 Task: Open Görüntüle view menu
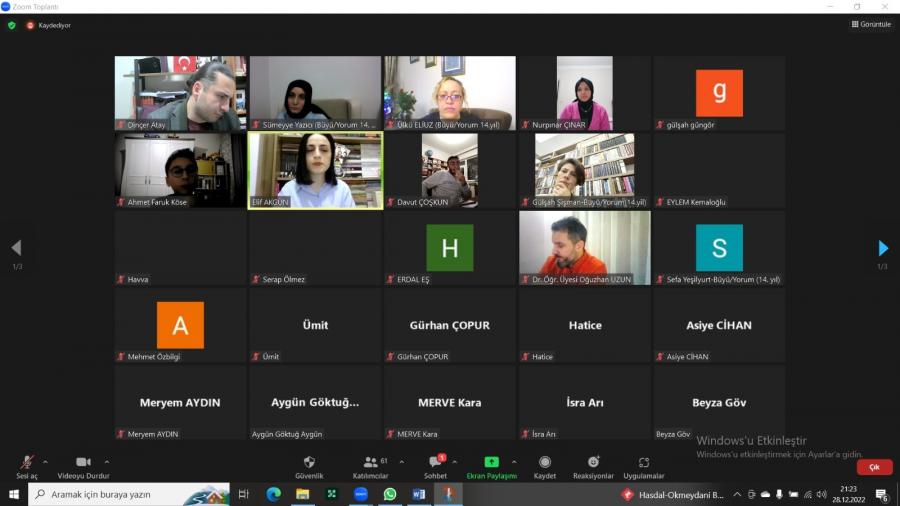pos(871,24)
